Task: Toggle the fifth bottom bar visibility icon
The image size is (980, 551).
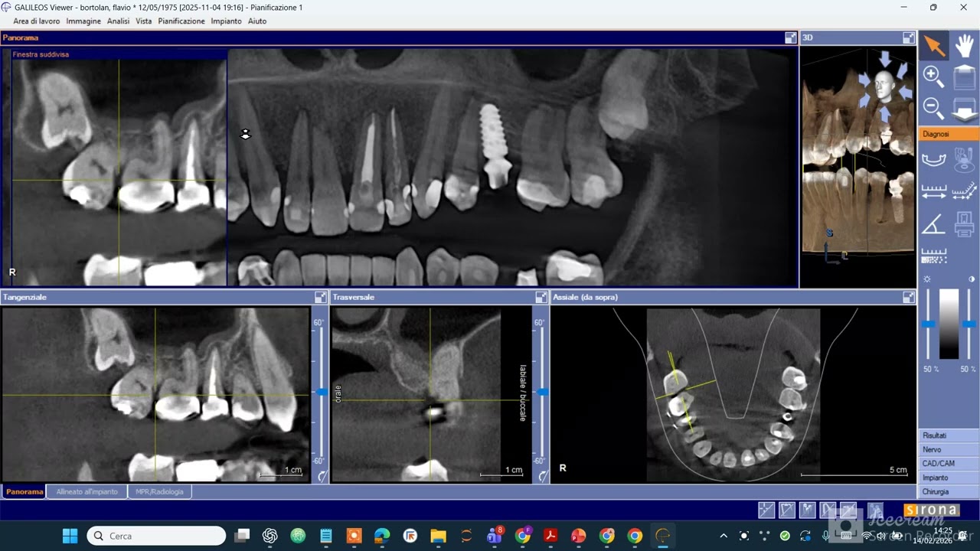Action: 848,510
